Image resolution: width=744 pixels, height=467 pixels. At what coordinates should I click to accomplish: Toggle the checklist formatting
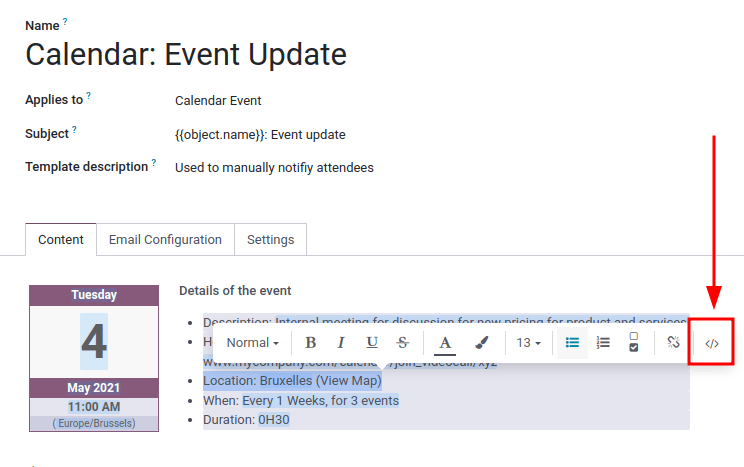point(634,343)
